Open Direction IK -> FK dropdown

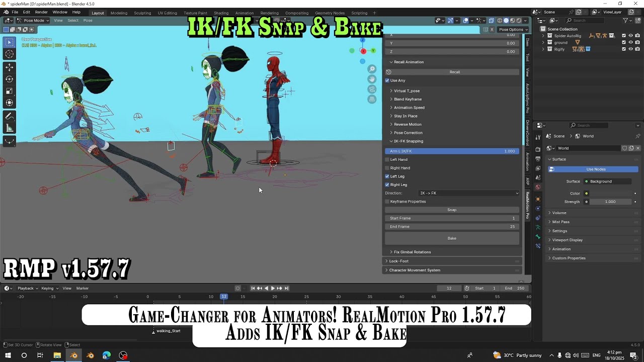click(469, 193)
